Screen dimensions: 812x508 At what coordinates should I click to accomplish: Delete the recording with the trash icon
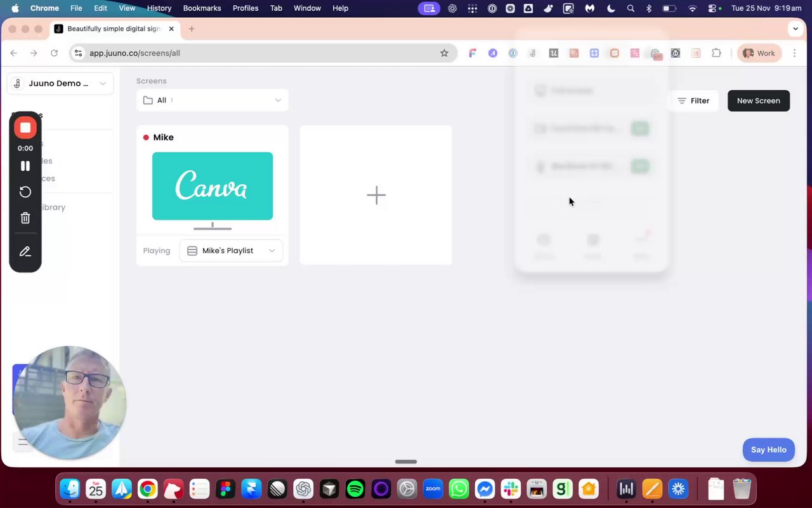[x=25, y=218]
